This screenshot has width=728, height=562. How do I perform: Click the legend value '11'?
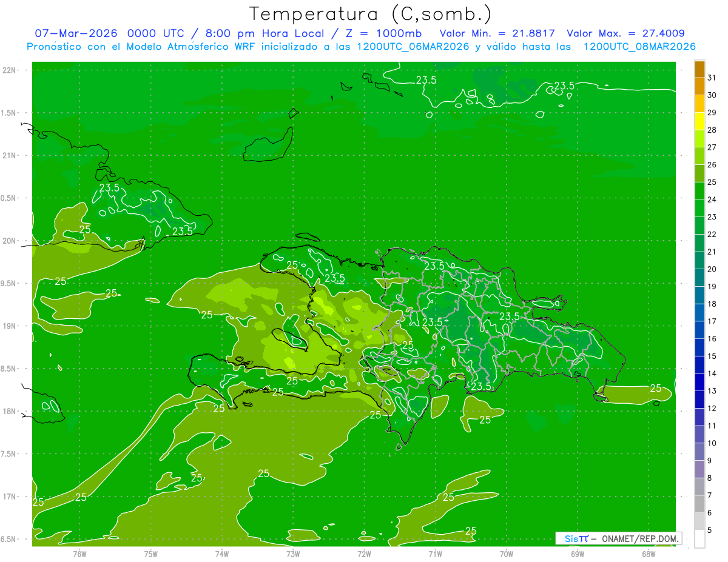(x=712, y=426)
